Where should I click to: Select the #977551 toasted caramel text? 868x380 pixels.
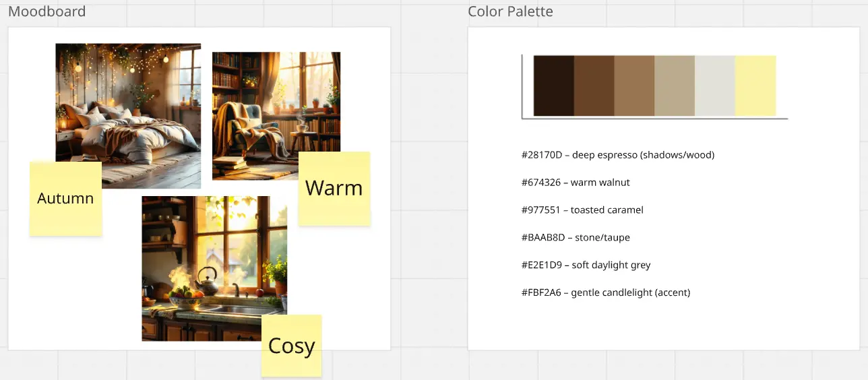point(582,210)
